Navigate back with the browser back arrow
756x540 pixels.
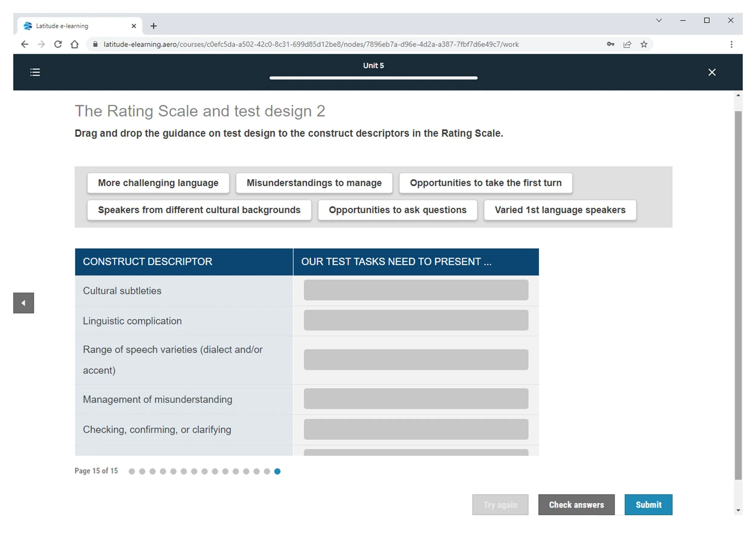tap(24, 44)
